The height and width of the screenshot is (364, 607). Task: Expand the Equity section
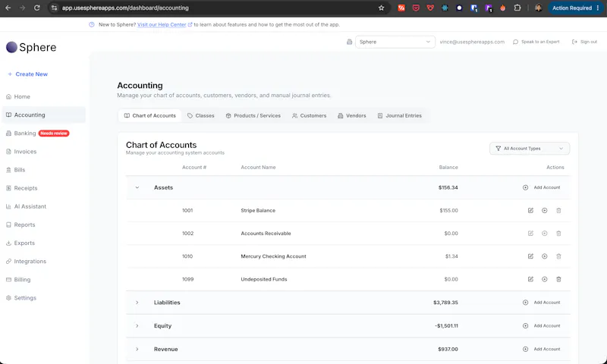(137, 326)
